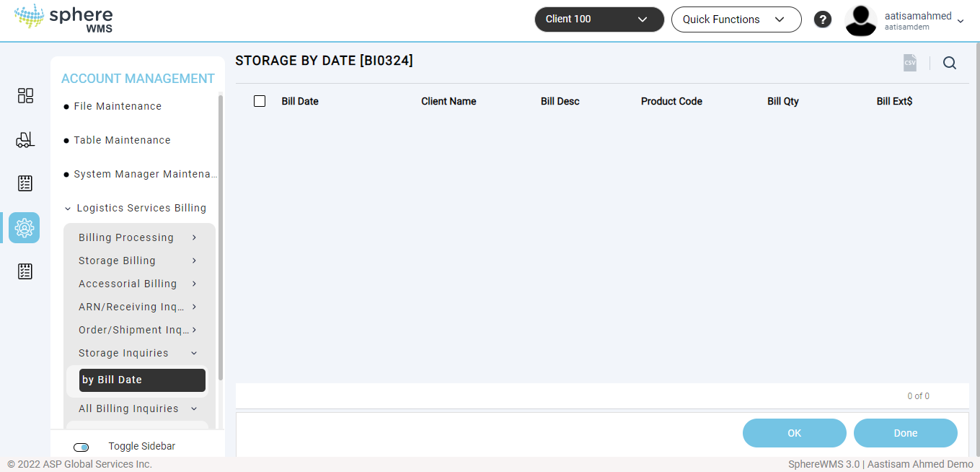Image resolution: width=980 pixels, height=472 pixels.
Task: Check the select-all checkbox in table header
Action: pyautogui.click(x=260, y=101)
